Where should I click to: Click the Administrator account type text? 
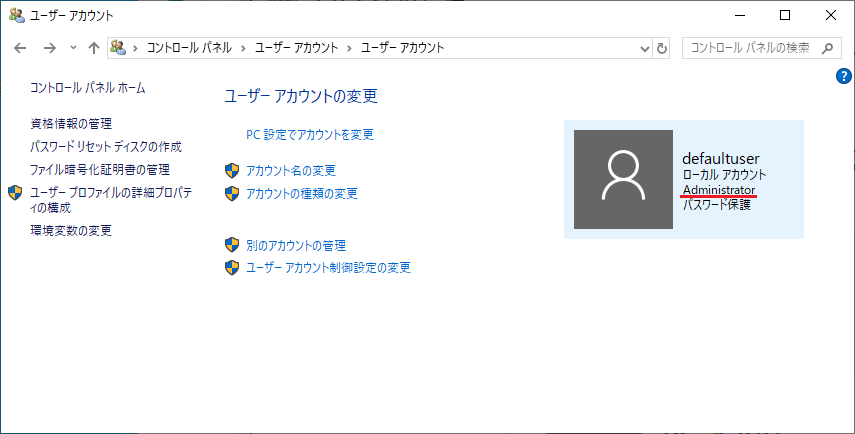(719, 190)
